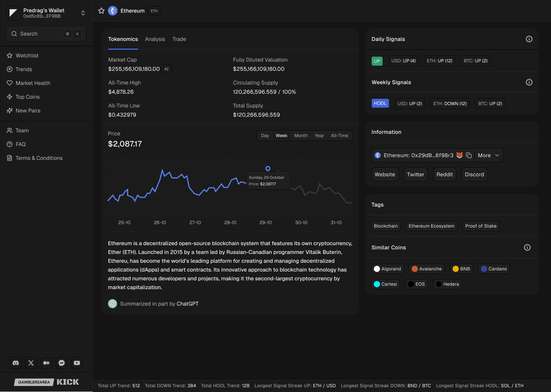
Task: Show Daily Signals info icon
Action: [x=529, y=39]
